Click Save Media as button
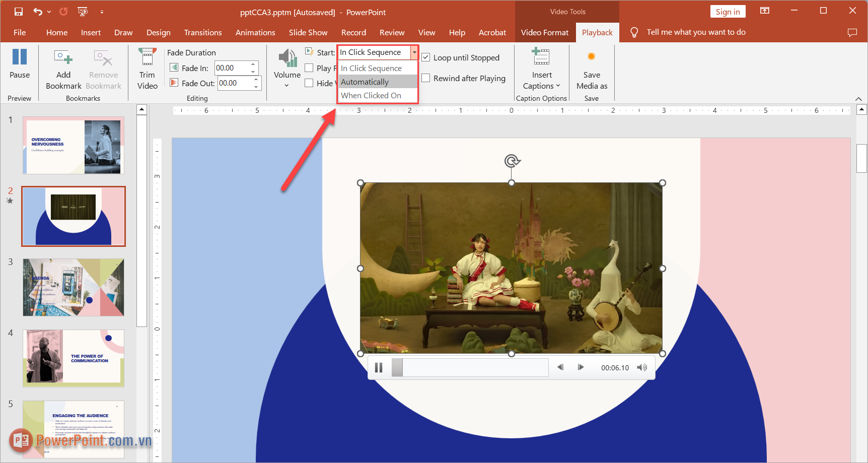868x463 pixels. tap(592, 70)
